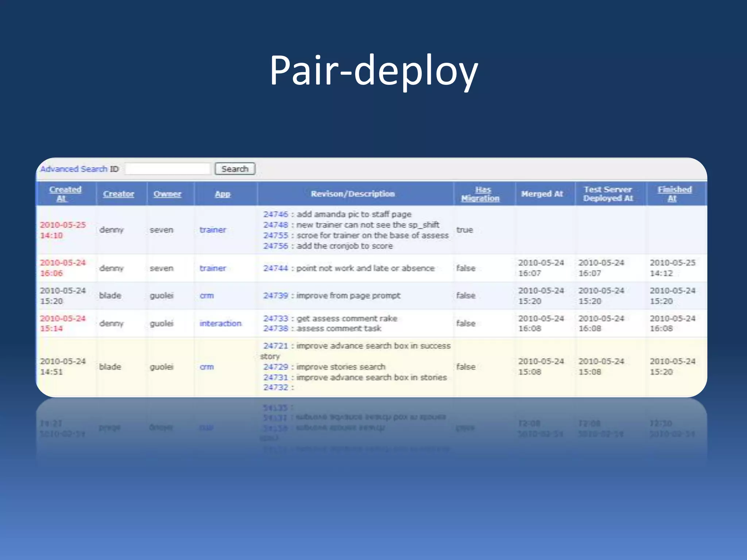Open revision 24744 link
The width and height of the screenshot is (747, 560).
(x=276, y=268)
